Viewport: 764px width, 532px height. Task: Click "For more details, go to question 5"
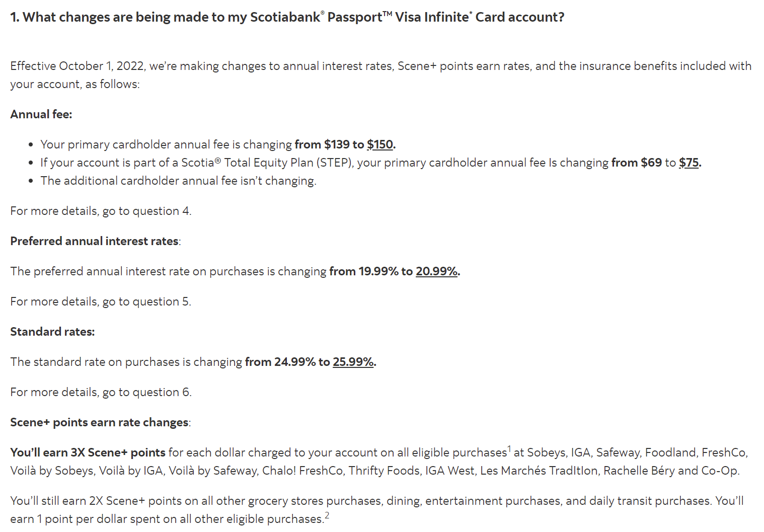click(x=101, y=301)
